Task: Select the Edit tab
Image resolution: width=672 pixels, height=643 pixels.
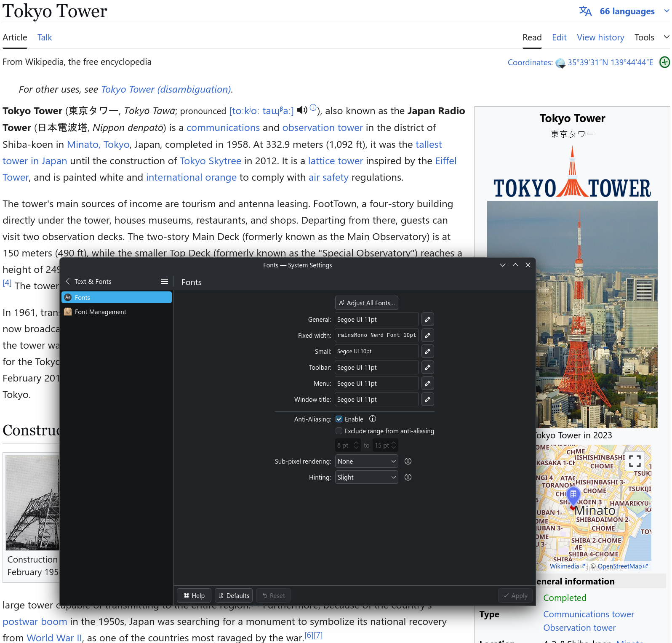Action: point(559,37)
